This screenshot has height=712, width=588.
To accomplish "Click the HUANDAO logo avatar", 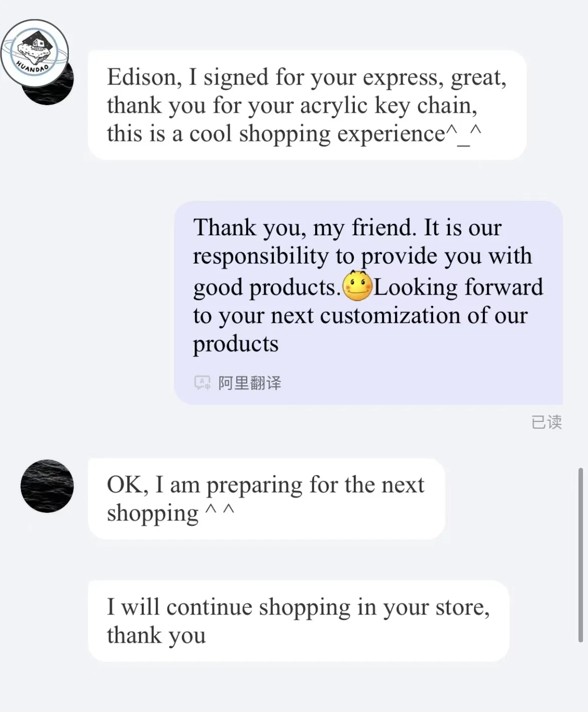I will click(34, 53).
